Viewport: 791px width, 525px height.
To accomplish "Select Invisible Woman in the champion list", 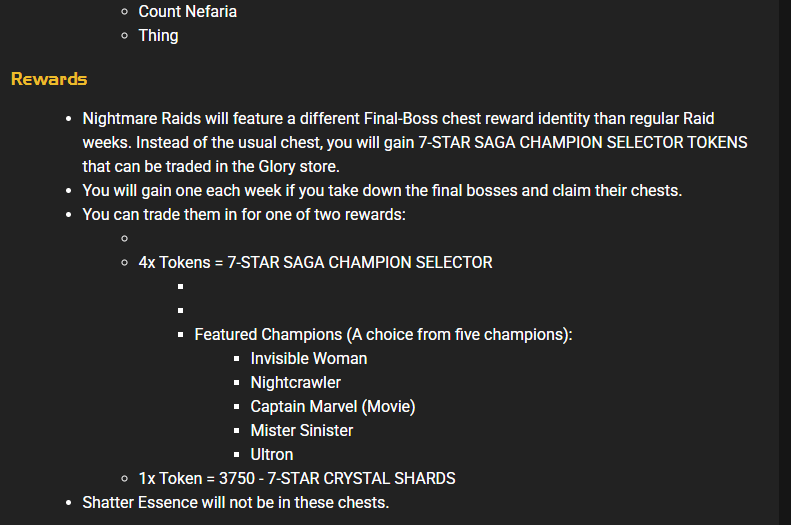I will point(309,359).
